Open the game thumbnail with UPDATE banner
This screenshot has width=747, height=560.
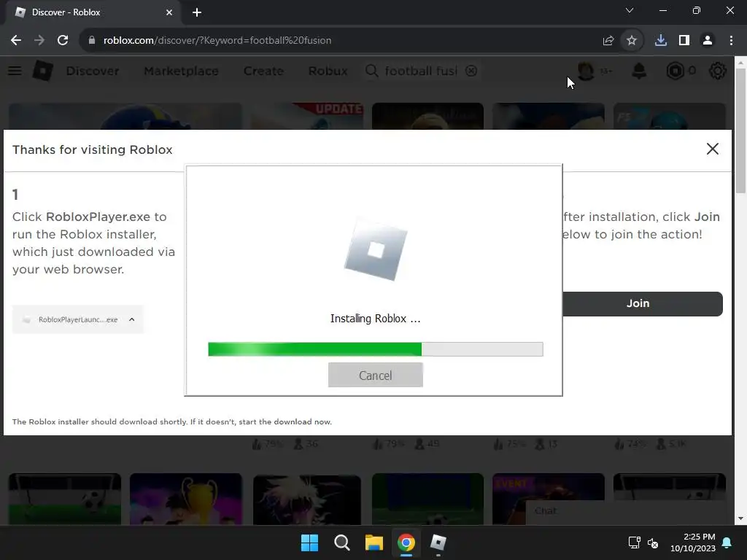[x=307, y=116]
